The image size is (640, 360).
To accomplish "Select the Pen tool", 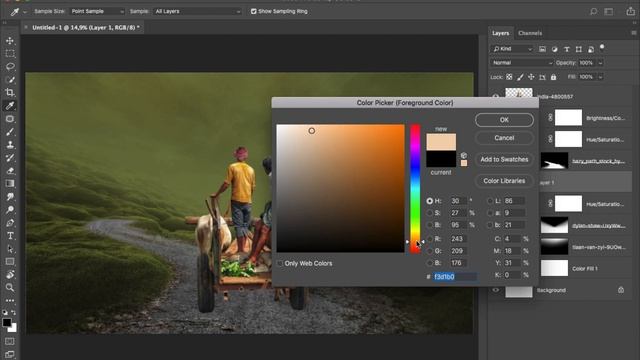I will click(x=10, y=223).
